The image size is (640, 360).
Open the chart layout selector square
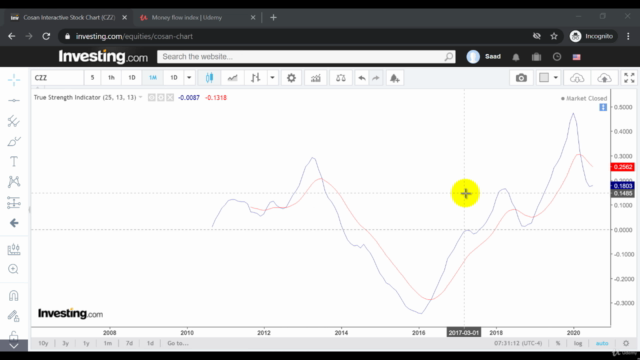coord(544,78)
